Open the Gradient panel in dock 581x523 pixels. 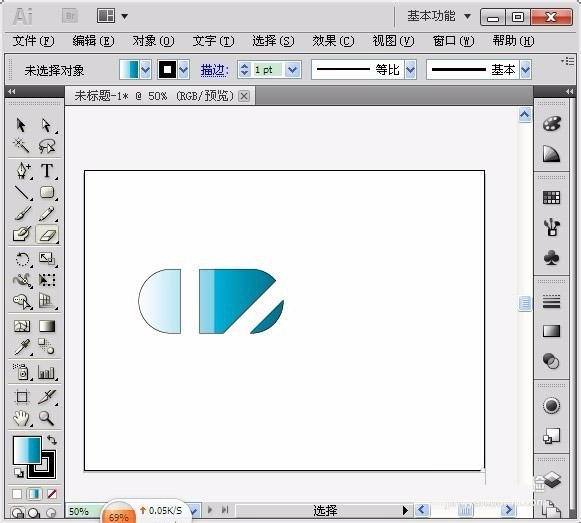[552, 331]
